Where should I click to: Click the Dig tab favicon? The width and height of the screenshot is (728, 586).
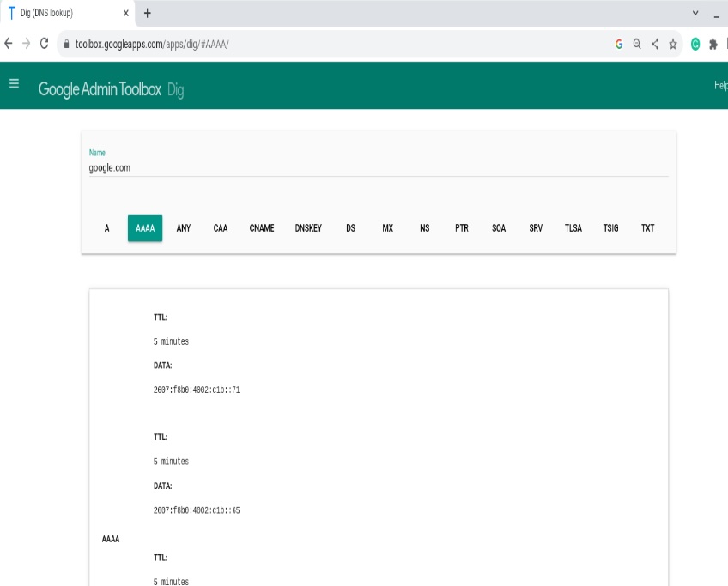pyautogui.click(x=12, y=13)
